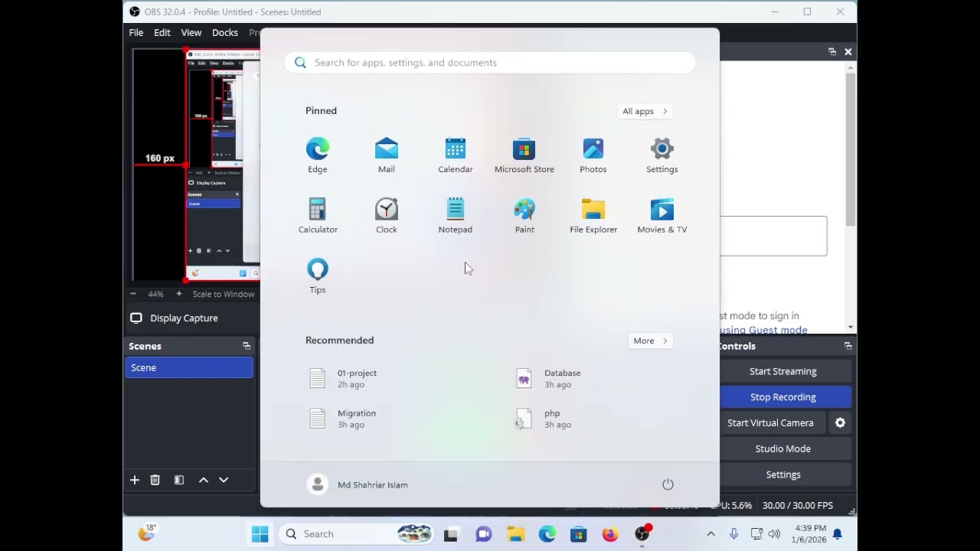Click the Start menu search field

490,63
